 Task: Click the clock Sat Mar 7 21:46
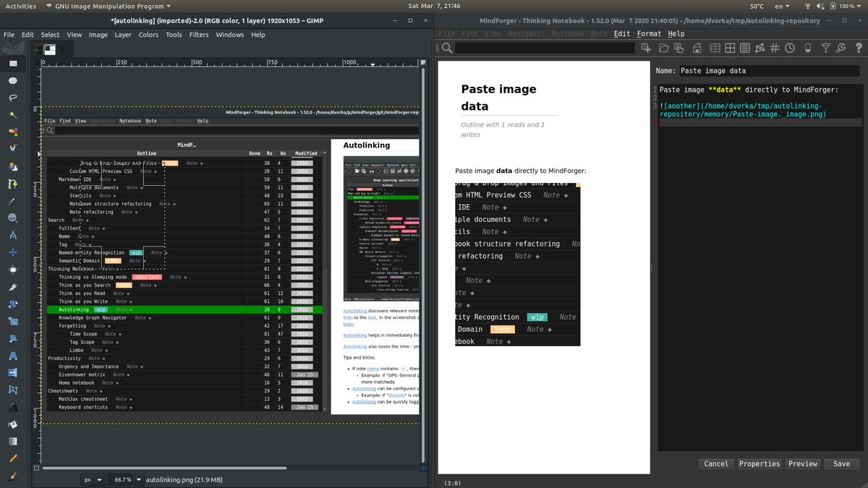(x=433, y=6)
